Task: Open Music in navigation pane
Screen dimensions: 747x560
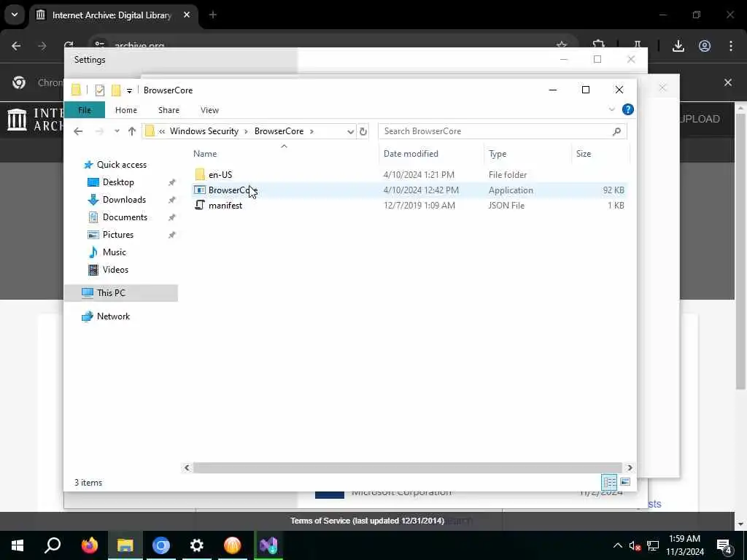Action: [114, 252]
